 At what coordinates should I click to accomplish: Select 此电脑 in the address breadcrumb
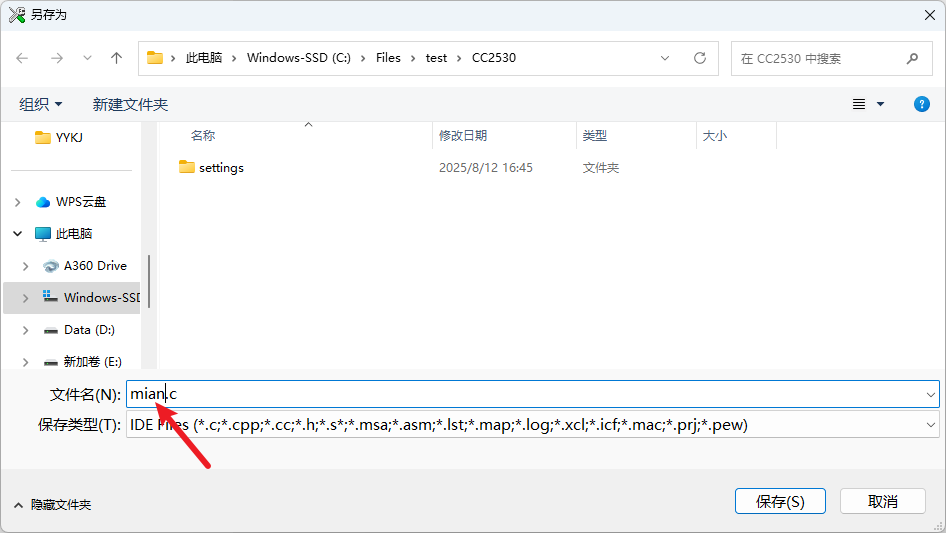click(x=204, y=58)
